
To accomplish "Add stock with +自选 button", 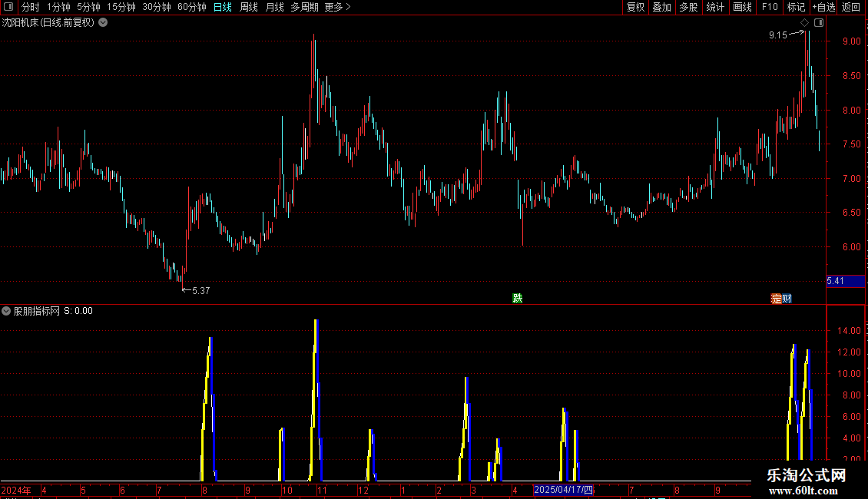I will pyautogui.click(x=823, y=7).
